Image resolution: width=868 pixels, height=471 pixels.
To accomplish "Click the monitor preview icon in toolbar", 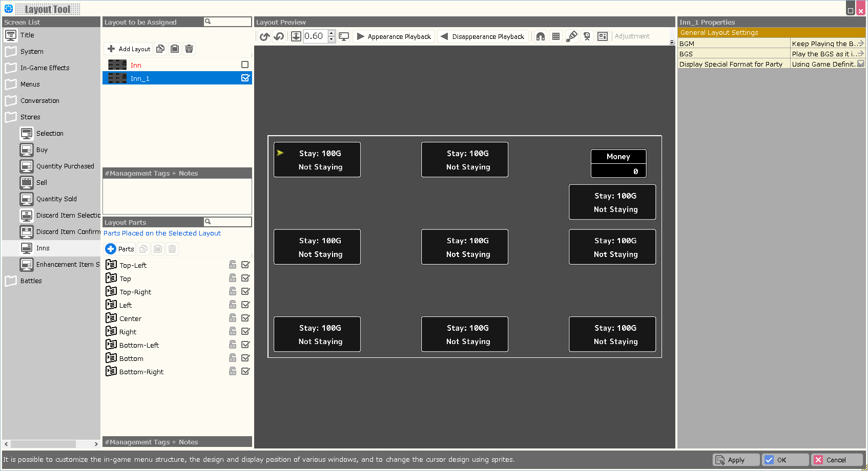I will (344, 36).
